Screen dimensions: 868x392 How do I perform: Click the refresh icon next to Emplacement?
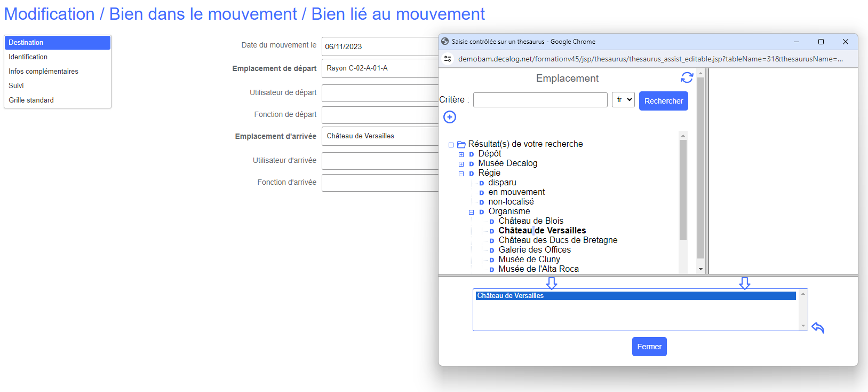(x=687, y=78)
